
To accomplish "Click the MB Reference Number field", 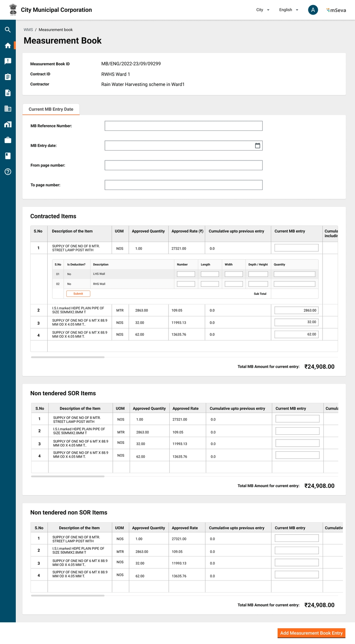I will point(183,126).
